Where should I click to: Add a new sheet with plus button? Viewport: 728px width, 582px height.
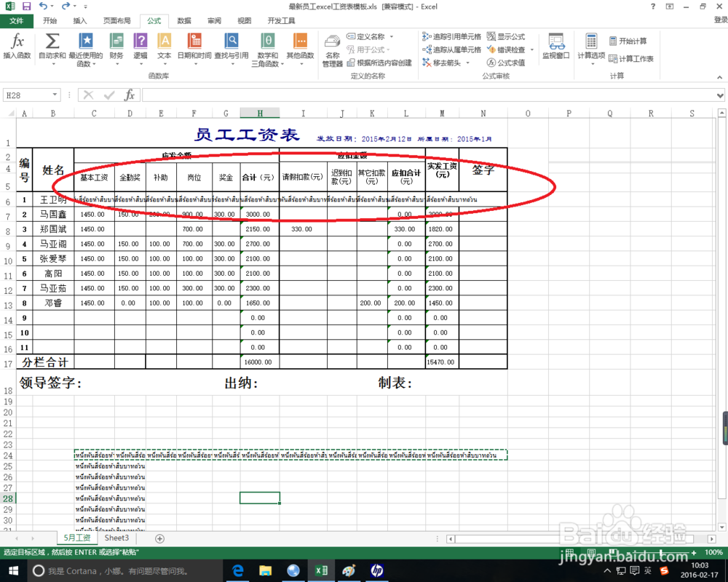click(x=159, y=538)
